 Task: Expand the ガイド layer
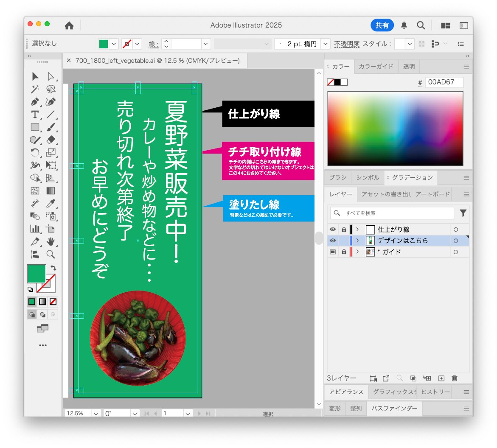357,252
